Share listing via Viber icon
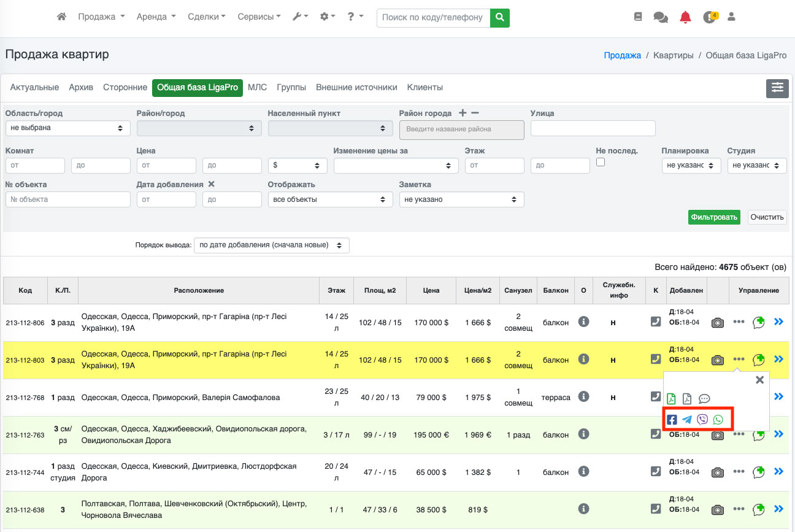 pyautogui.click(x=702, y=420)
